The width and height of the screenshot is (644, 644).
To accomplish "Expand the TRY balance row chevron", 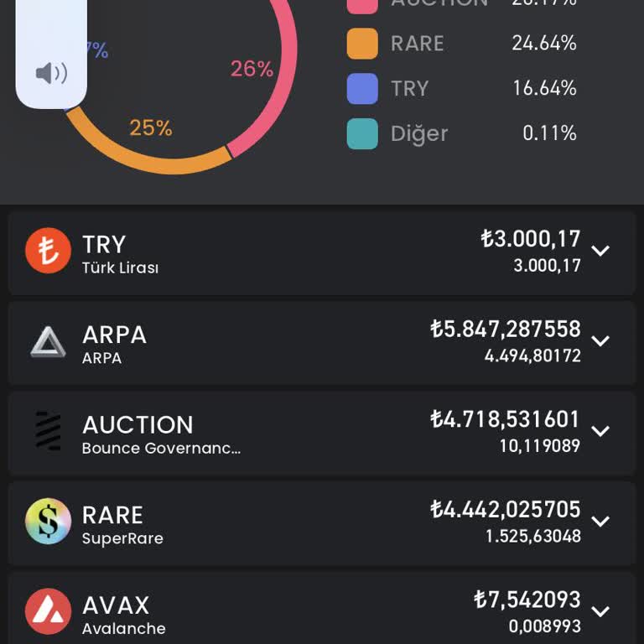I will [x=600, y=251].
